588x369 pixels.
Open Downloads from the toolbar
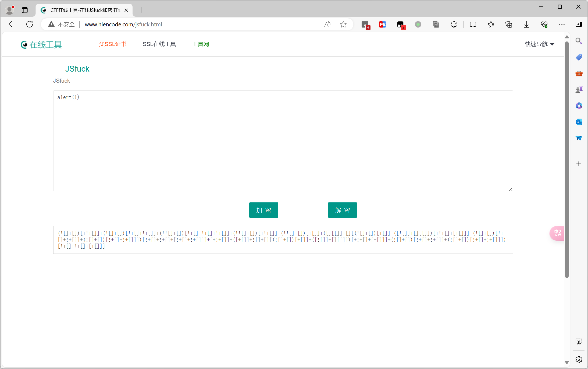coord(526,24)
